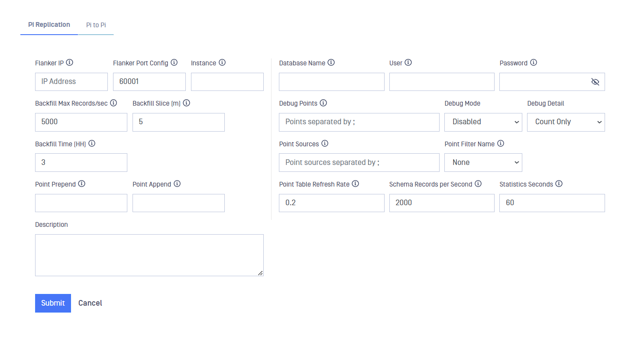Viewport: 644px width, 342px height.
Task: Open the Debug Mode dropdown
Action: tap(483, 122)
